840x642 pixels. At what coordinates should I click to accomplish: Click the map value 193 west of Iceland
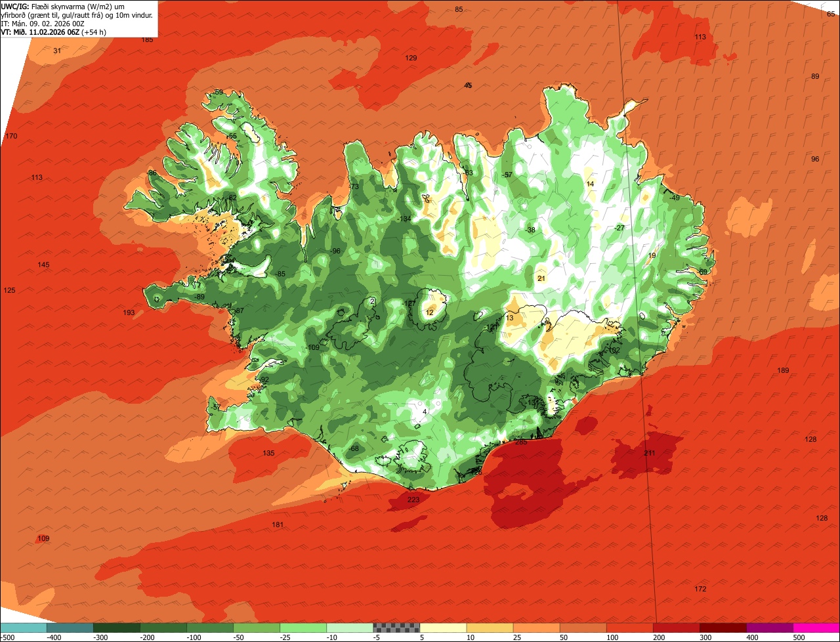click(x=129, y=313)
